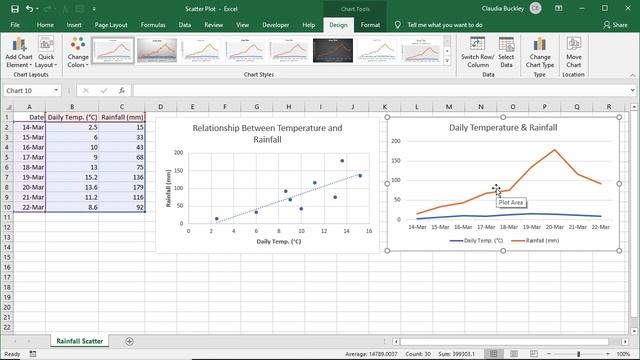Switch to the Insert tab
This screenshot has width=640, height=360.
(x=74, y=25)
